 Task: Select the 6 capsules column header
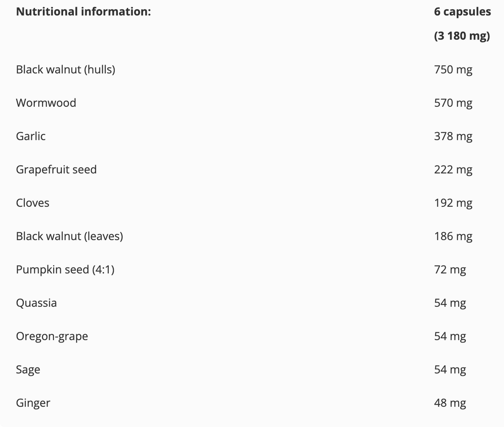pos(462,12)
